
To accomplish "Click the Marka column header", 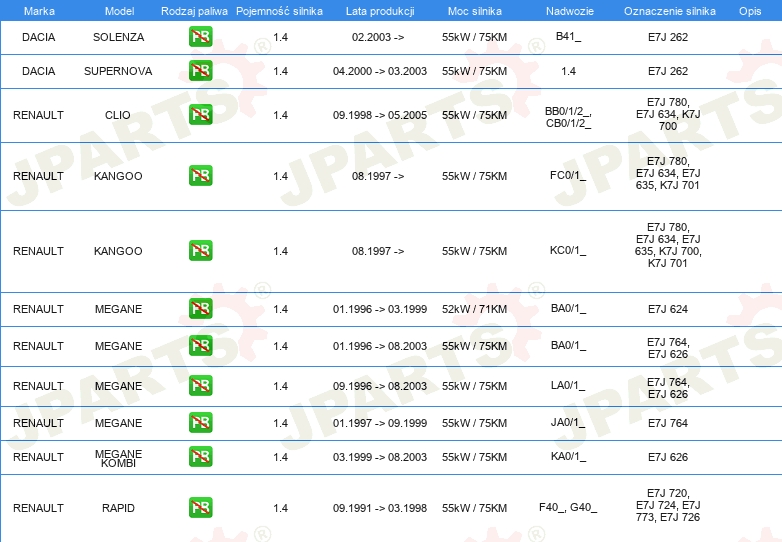I will click(x=38, y=10).
